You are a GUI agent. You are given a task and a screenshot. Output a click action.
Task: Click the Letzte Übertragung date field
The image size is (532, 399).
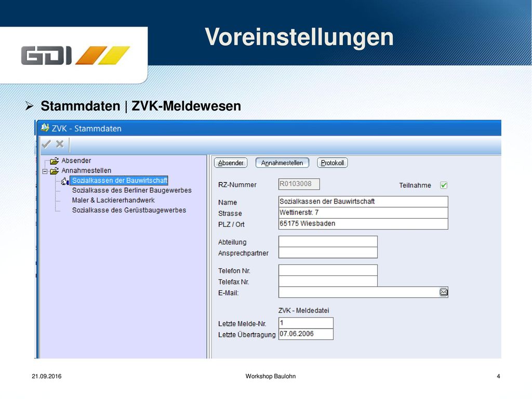click(305, 334)
